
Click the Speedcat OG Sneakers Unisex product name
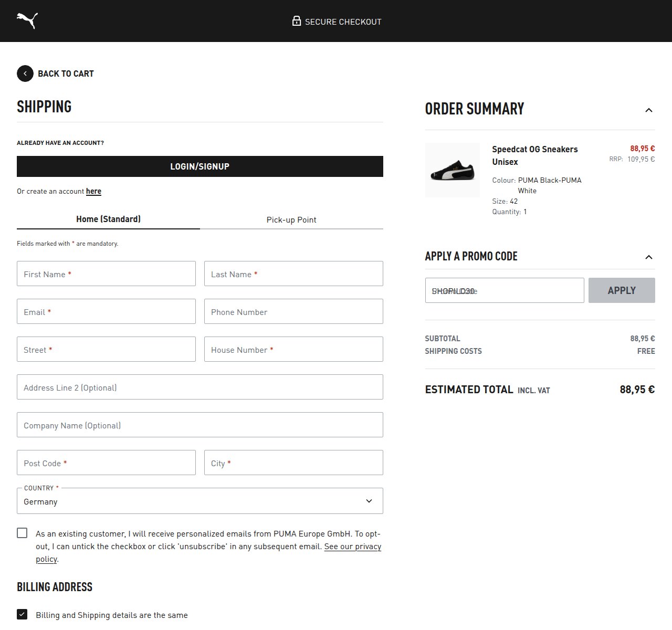tap(535, 155)
